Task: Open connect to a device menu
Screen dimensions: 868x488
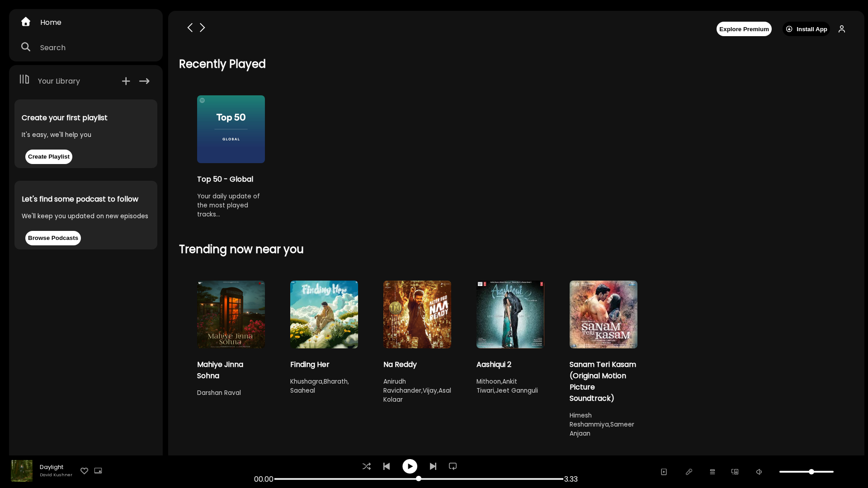Action: (x=735, y=472)
